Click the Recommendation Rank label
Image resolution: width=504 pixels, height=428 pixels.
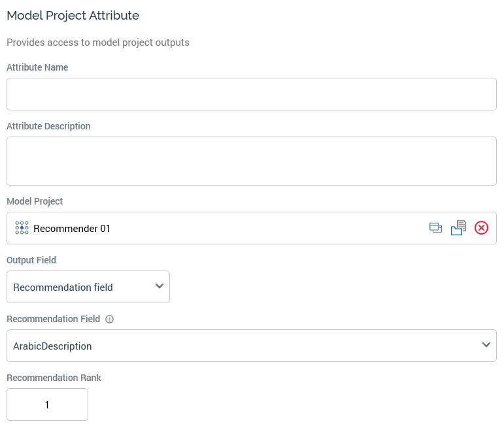[x=54, y=378]
